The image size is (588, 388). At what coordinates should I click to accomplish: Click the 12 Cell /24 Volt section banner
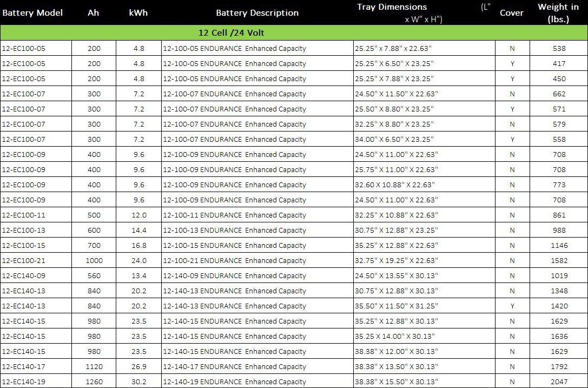tap(294, 32)
